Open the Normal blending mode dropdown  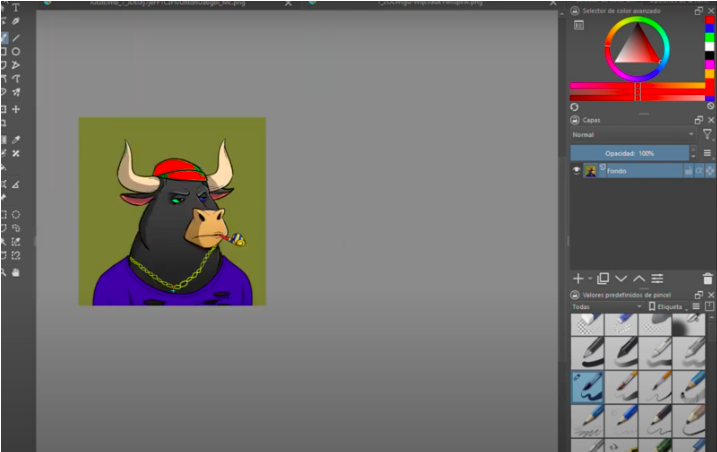(x=633, y=135)
